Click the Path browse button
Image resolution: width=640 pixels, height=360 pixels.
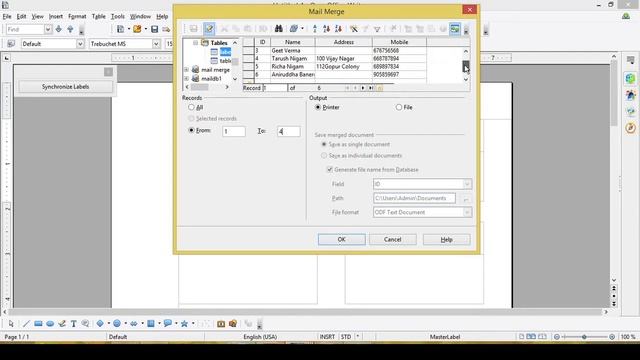[465, 198]
